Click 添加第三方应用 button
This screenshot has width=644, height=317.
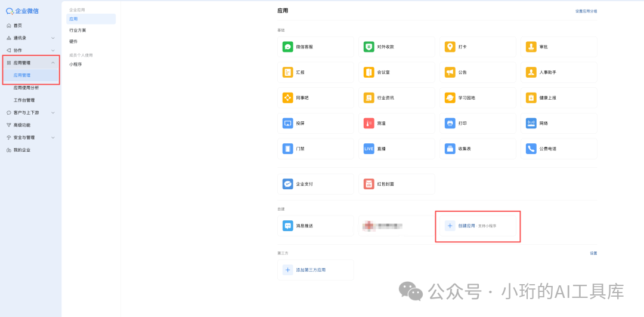[315, 270]
